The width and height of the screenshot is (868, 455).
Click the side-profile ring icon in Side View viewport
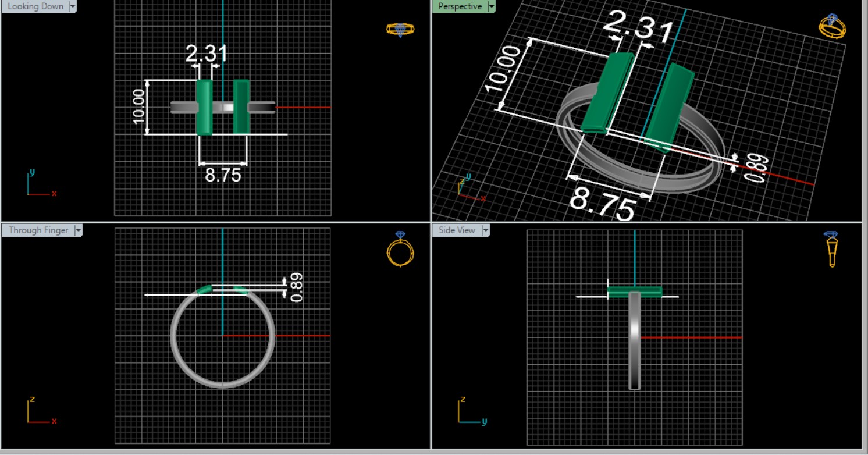click(x=831, y=248)
